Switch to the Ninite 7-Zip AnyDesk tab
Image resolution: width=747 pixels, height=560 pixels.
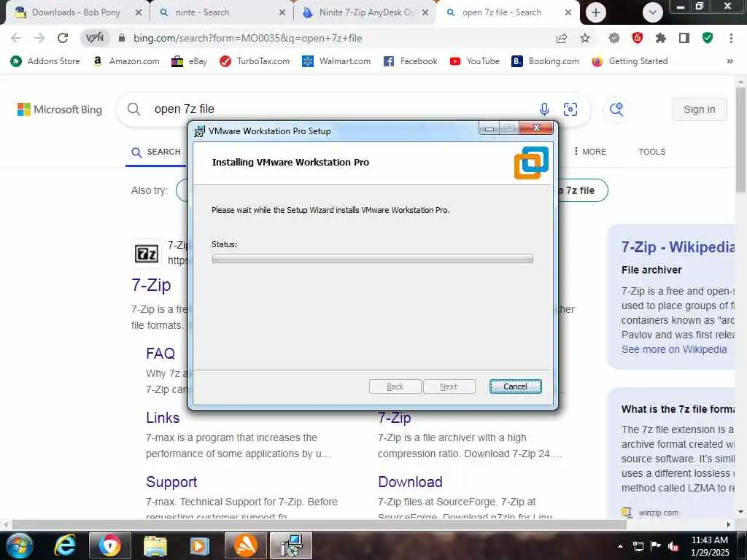(366, 12)
